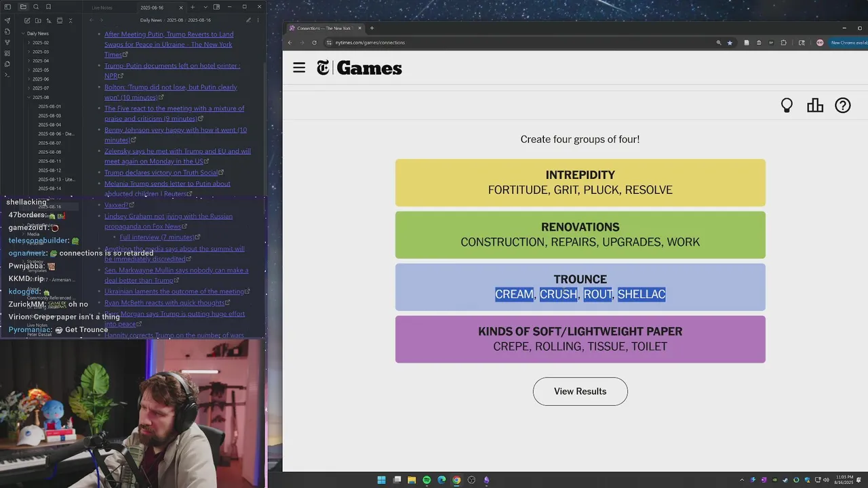The image size is (868, 488).
Task: Click the Daily News breadcrumb in Obsidian
Action: pos(151,20)
